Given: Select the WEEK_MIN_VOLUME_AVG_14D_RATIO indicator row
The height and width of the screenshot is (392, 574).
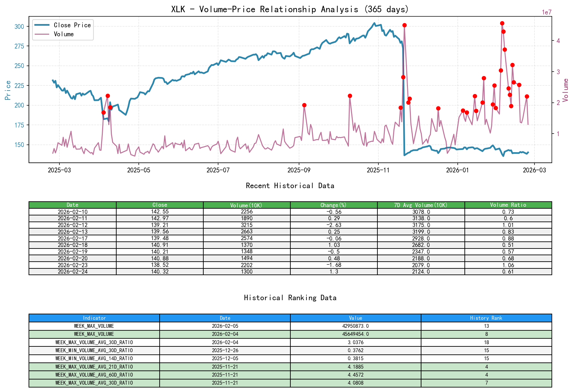Looking at the screenshot, I should tap(94, 359).
